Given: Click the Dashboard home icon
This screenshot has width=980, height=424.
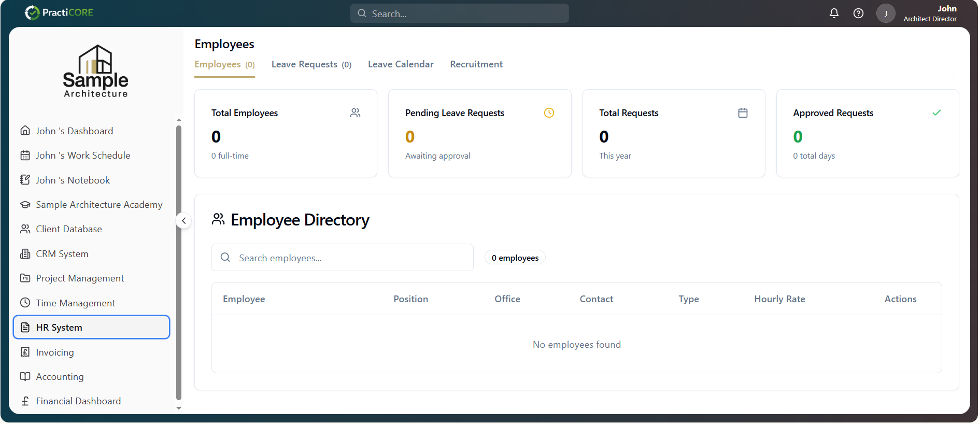Looking at the screenshot, I should pyautogui.click(x=25, y=131).
